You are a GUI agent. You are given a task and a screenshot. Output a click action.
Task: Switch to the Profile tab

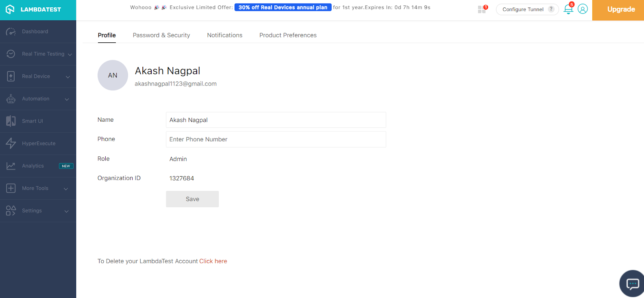click(x=107, y=35)
